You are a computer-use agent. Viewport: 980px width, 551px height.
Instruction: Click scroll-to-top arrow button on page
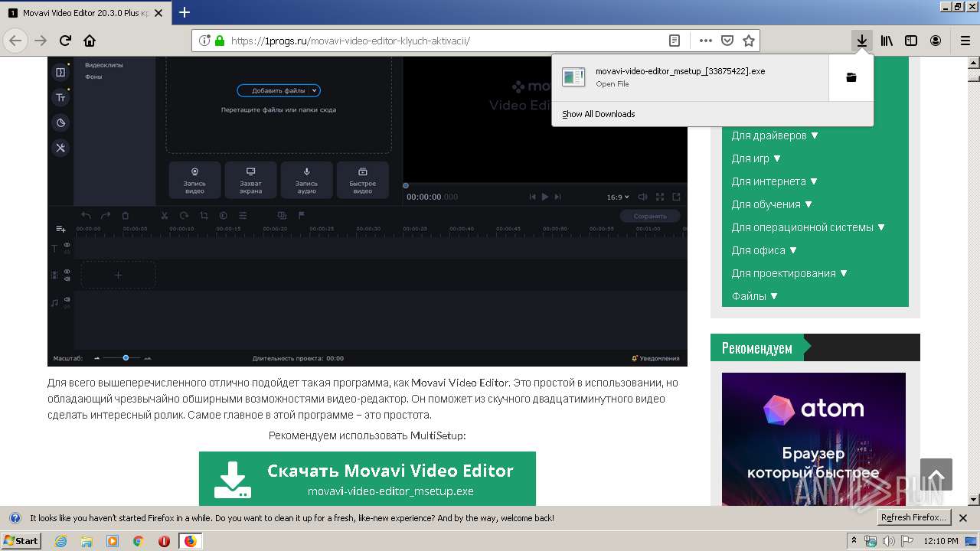tap(936, 474)
